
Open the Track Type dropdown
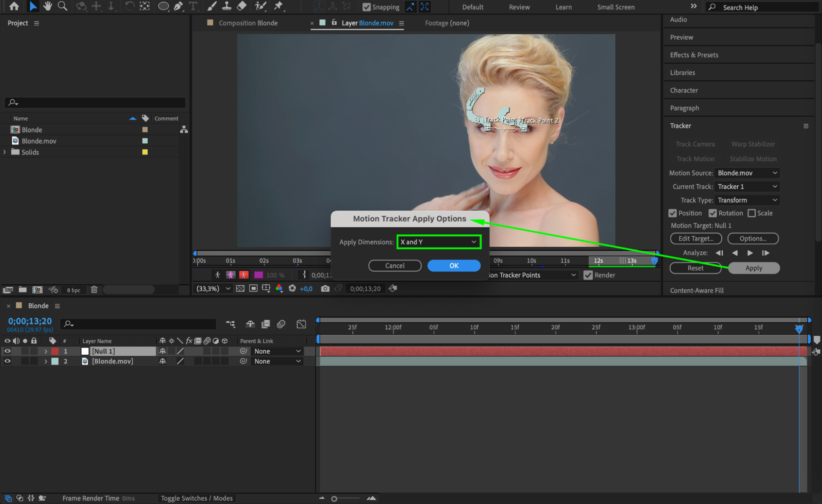tap(747, 200)
